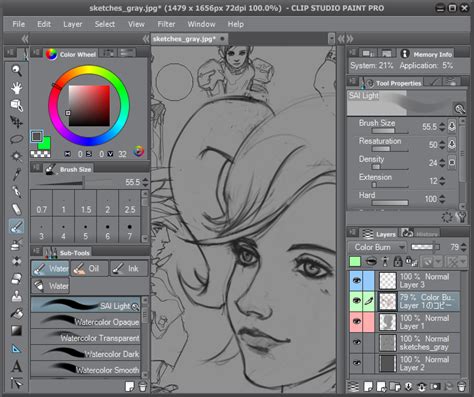Viewport: 474px width, 397px height.
Task: Select the Airbrush tool
Action: [x=16, y=244]
